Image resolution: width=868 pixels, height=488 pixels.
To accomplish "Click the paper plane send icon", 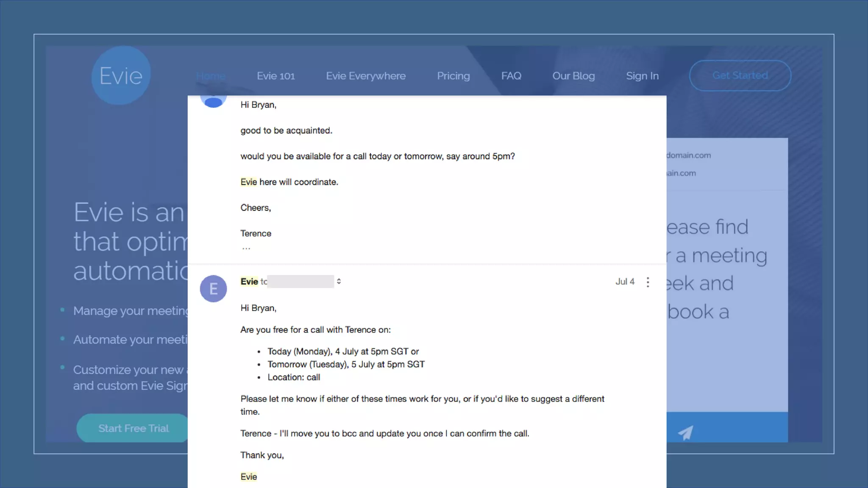I will point(685,432).
